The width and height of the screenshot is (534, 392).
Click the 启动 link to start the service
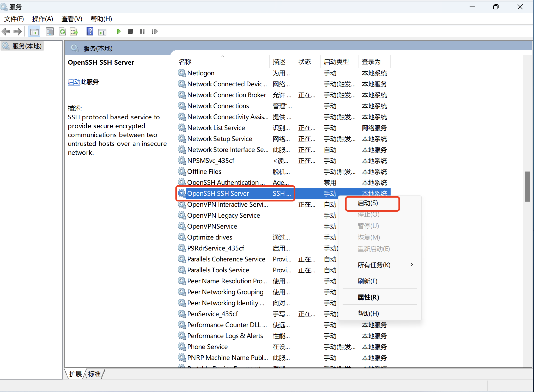74,82
